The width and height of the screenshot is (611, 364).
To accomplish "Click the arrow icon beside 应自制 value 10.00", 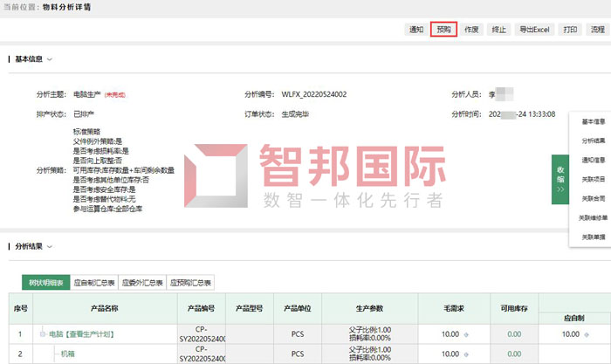I will tap(586, 333).
